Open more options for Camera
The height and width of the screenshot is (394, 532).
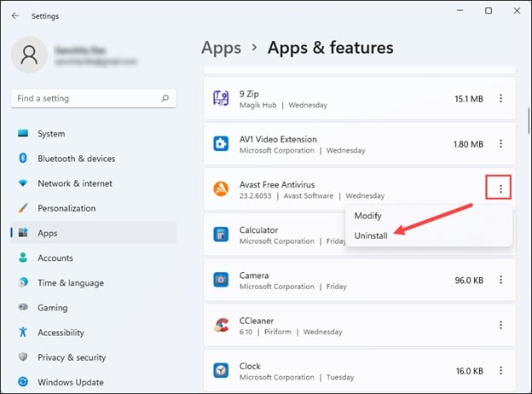pyautogui.click(x=500, y=280)
